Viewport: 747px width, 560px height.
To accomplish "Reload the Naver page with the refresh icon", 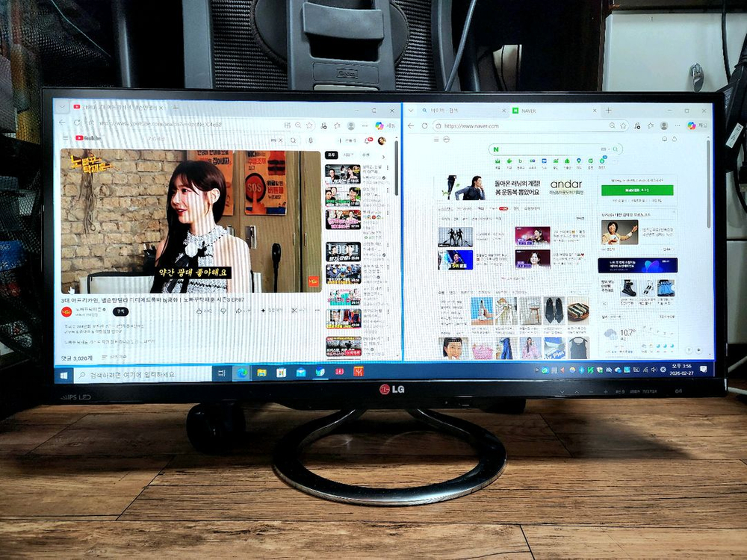I will (x=424, y=125).
